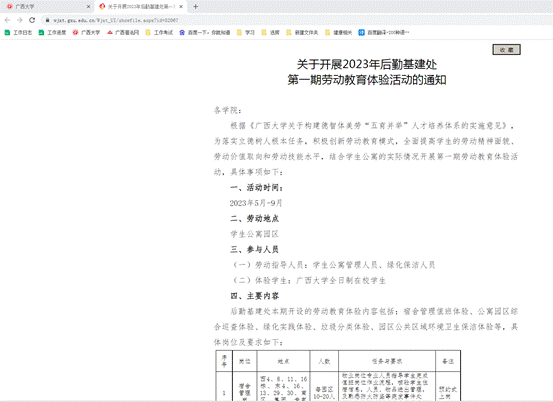Viewport: 553px width, 402px height.
Task: Click the 任务与要求 table header
Action: click(x=387, y=361)
